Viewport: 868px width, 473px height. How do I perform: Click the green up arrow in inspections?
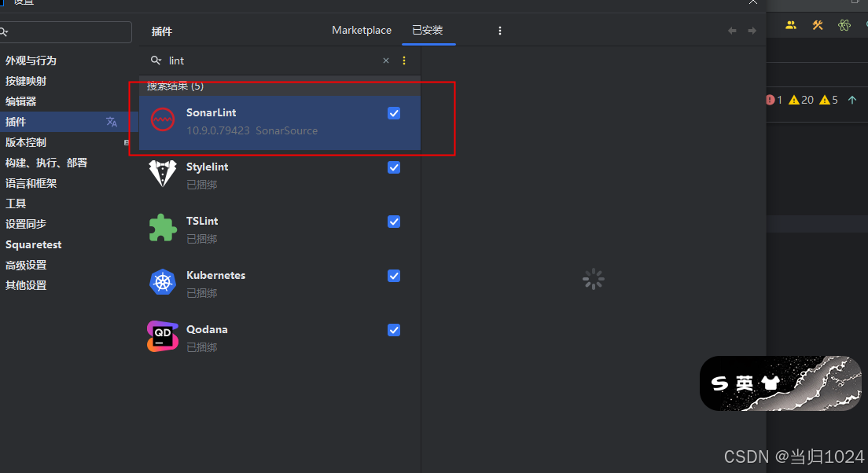852,100
